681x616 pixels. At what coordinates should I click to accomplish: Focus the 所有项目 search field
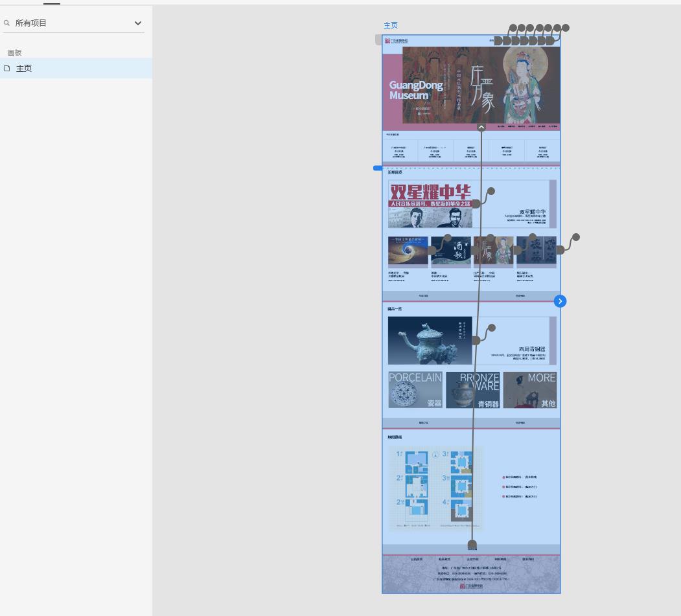click(x=73, y=23)
